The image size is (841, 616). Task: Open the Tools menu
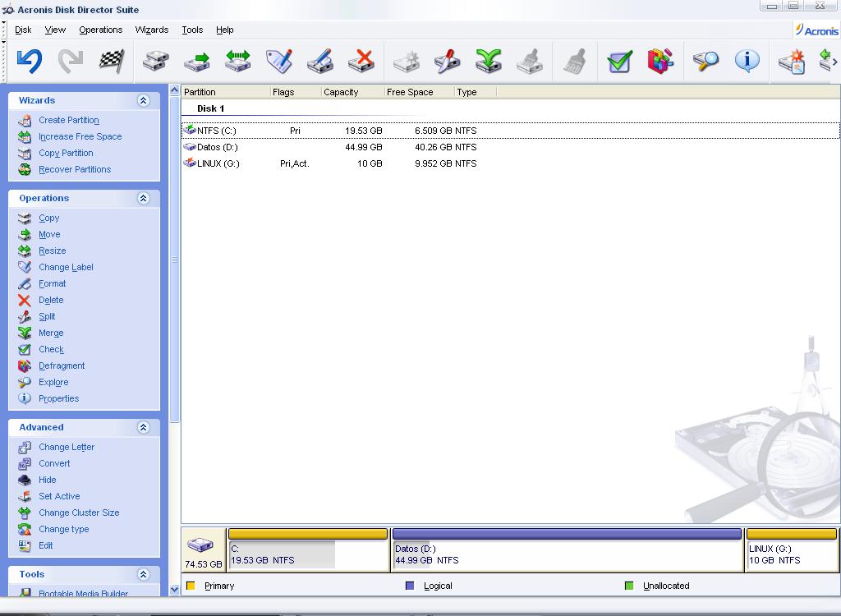pos(192,30)
